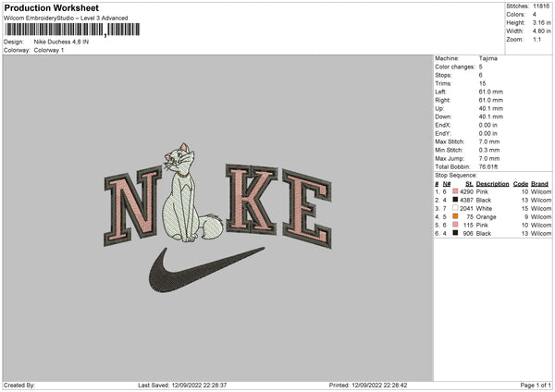Image resolution: width=555 pixels, height=392 pixels.
Task: Click stitch count 906 in stop row 6
Action: pos(468,234)
